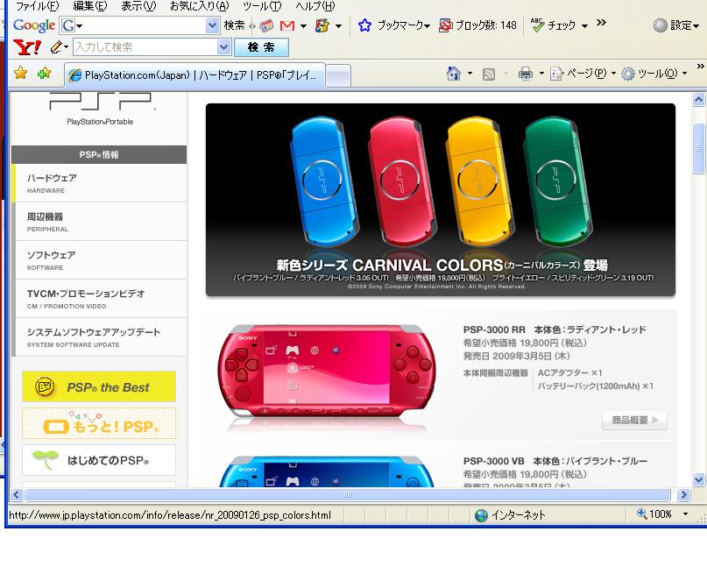Image resolution: width=707 pixels, height=588 pixels.
Task: Click the blue PSP-3000 VB product image
Action: pos(327,471)
